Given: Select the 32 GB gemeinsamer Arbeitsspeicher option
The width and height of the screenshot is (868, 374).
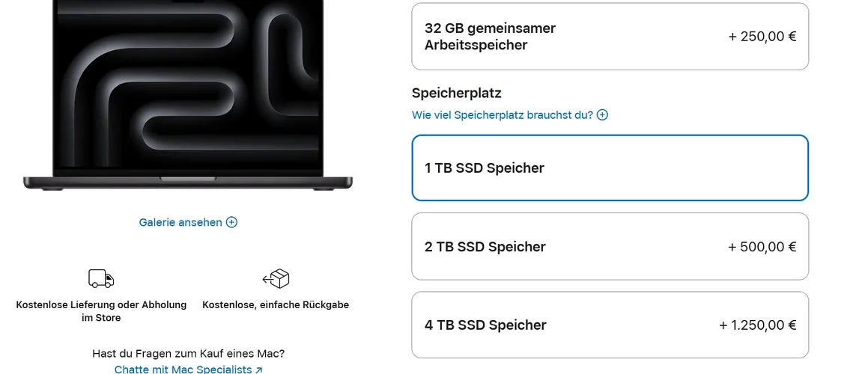Looking at the screenshot, I should [x=610, y=37].
